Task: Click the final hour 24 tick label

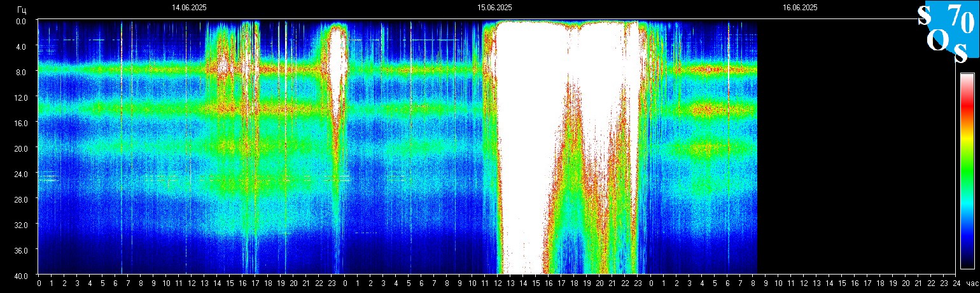Action: coord(956,283)
